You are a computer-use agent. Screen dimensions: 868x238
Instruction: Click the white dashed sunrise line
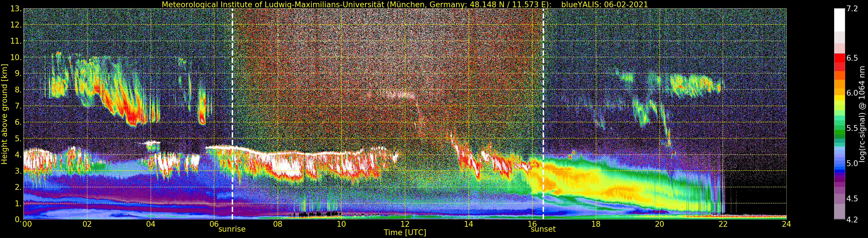coord(233,114)
